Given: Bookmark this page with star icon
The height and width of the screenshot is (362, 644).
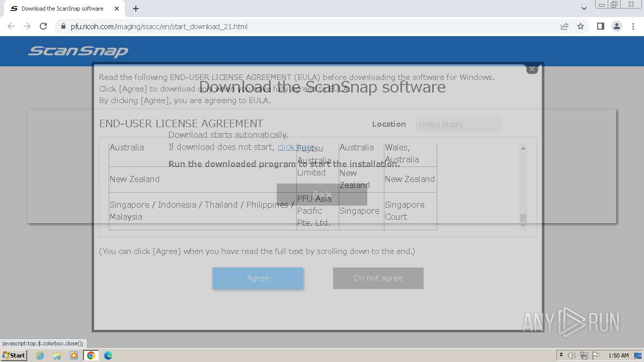Looking at the screenshot, I should pyautogui.click(x=581, y=26).
